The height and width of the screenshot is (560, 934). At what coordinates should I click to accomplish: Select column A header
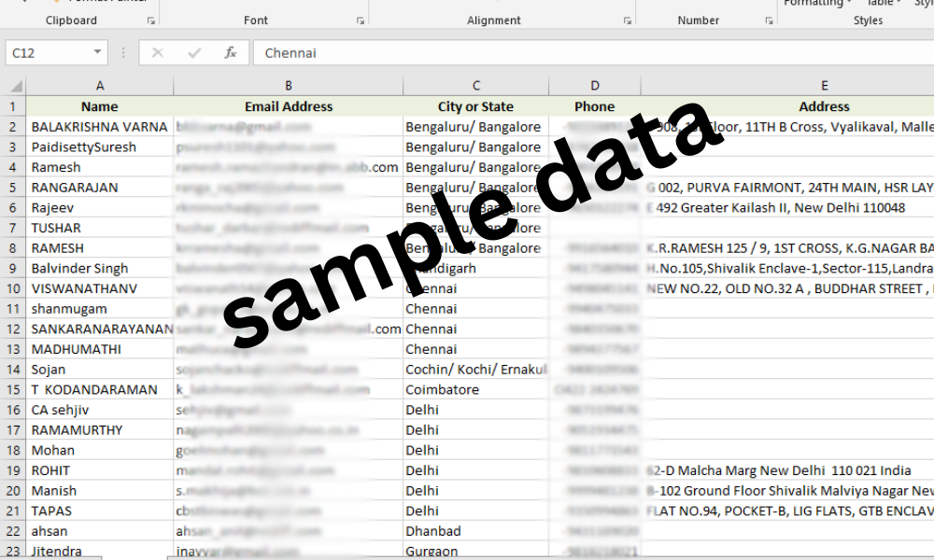(100, 86)
